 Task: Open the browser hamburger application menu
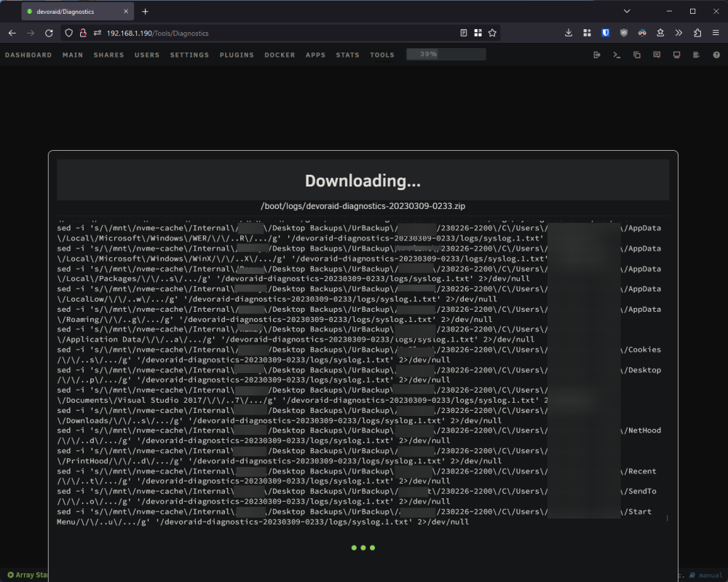pos(716,33)
